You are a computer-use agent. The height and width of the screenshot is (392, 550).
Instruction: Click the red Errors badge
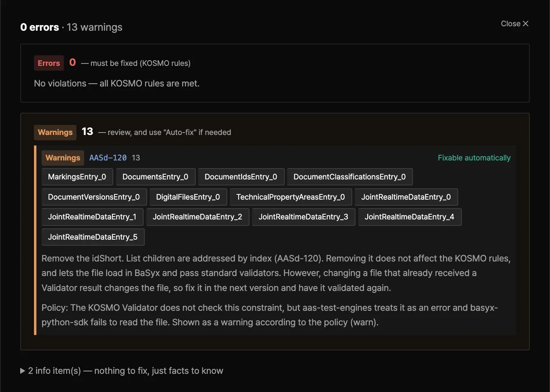tap(49, 63)
